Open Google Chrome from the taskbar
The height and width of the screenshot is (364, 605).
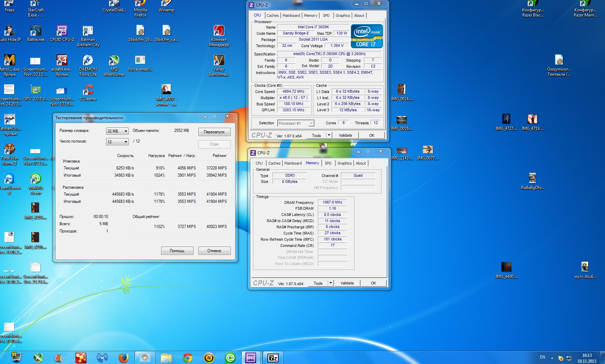[188, 358]
